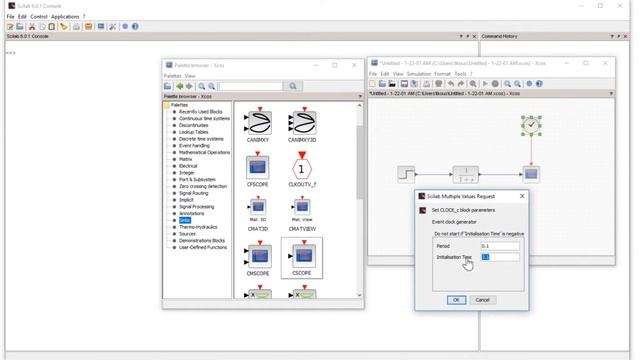Viewport: 640px width, 360px height.
Task: Save the diagram with Xcos toolbar icon
Action: (404, 84)
